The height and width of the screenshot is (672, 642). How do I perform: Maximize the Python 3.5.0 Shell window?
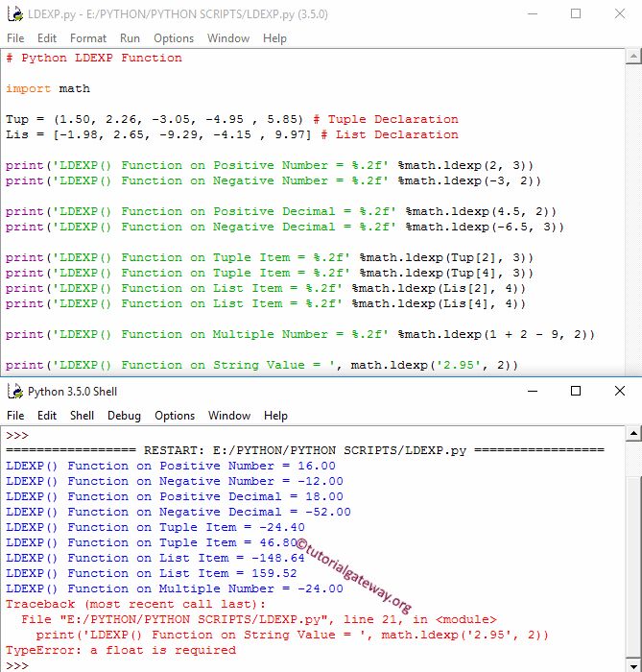[576, 391]
